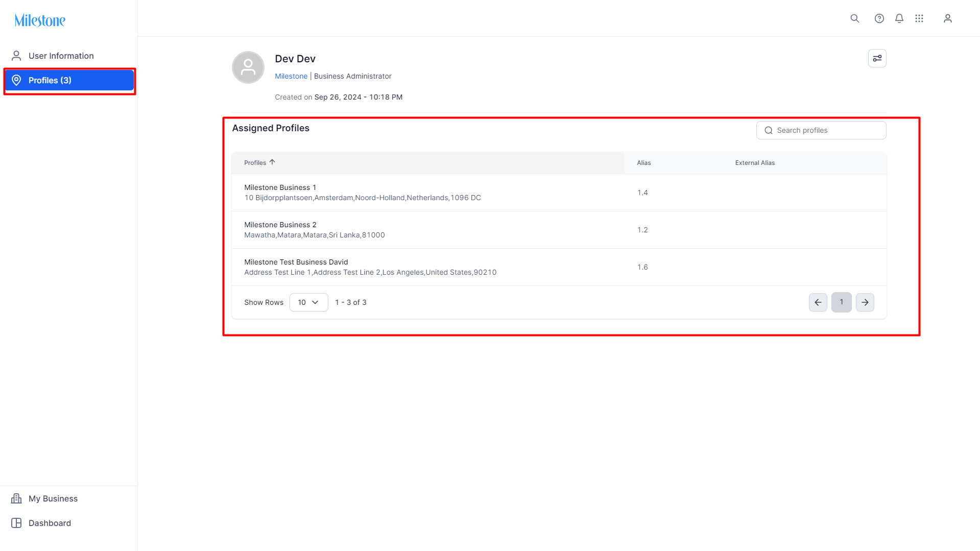The height and width of the screenshot is (551, 980).
Task: Select the Milestone Business 1 row
Action: click(x=559, y=193)
